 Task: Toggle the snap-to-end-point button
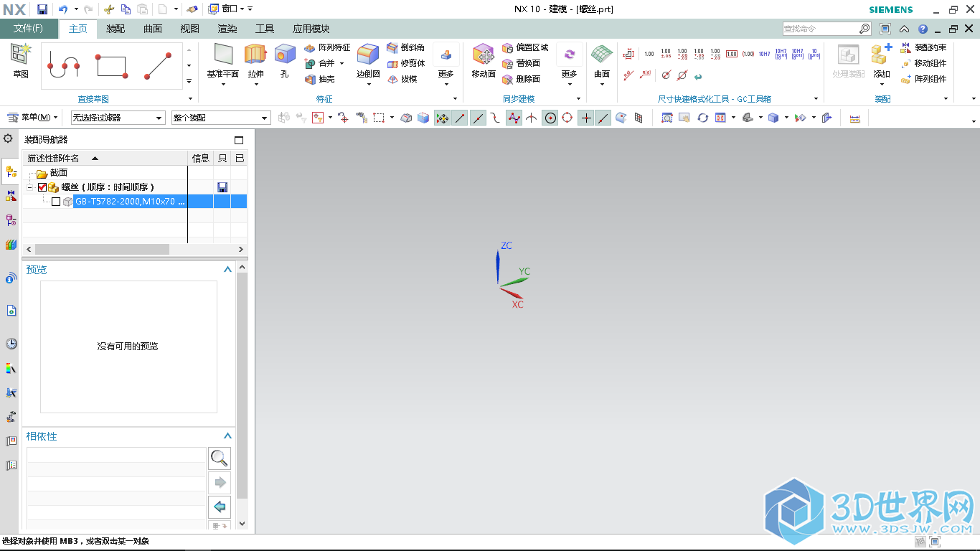point(460,118)
